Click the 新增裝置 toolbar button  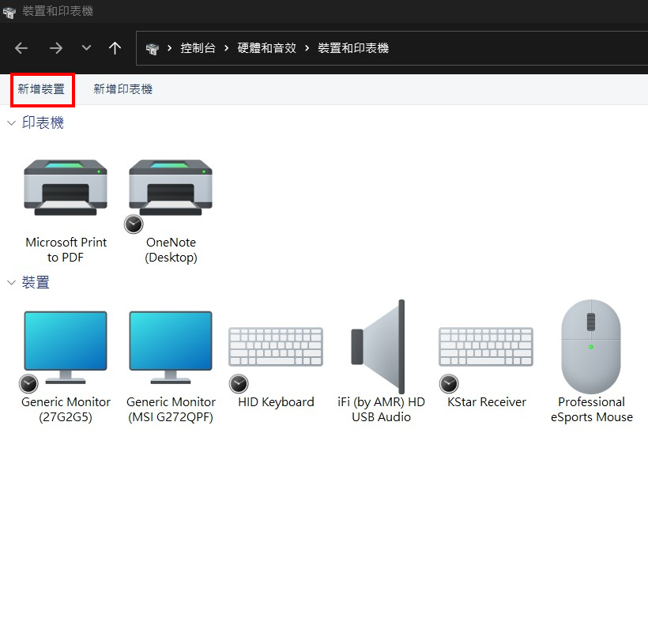pos(42,89)
